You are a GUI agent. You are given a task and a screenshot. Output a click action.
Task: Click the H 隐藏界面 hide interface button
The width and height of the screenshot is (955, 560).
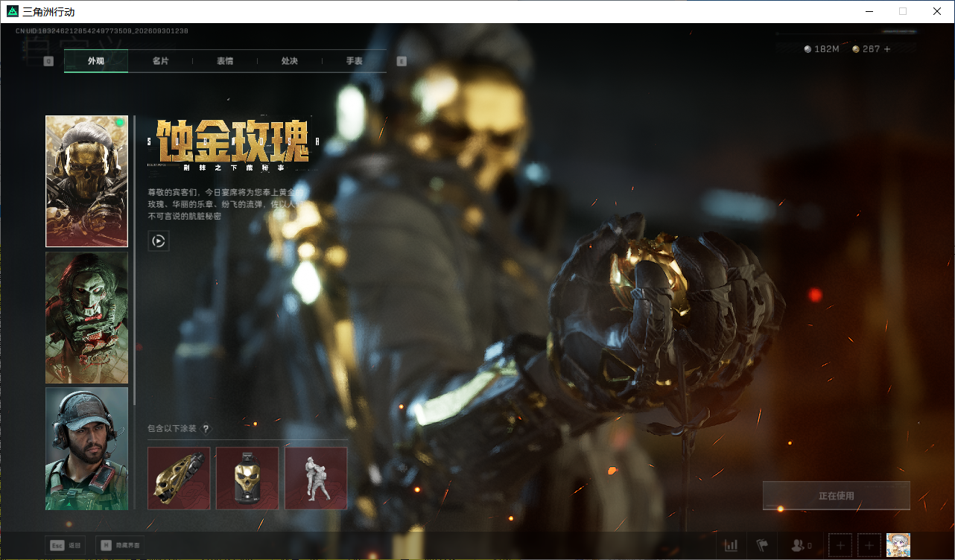click(120, 545)
